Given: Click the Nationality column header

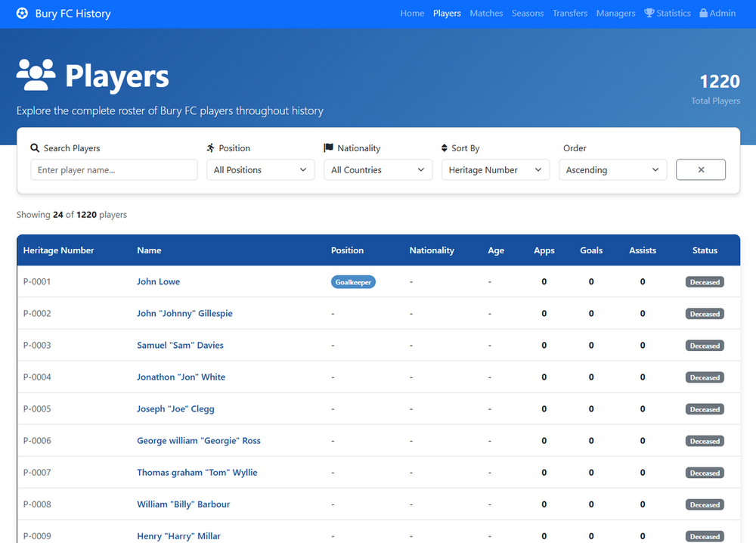Looking at the screenshot, I should tap(432, 250).
